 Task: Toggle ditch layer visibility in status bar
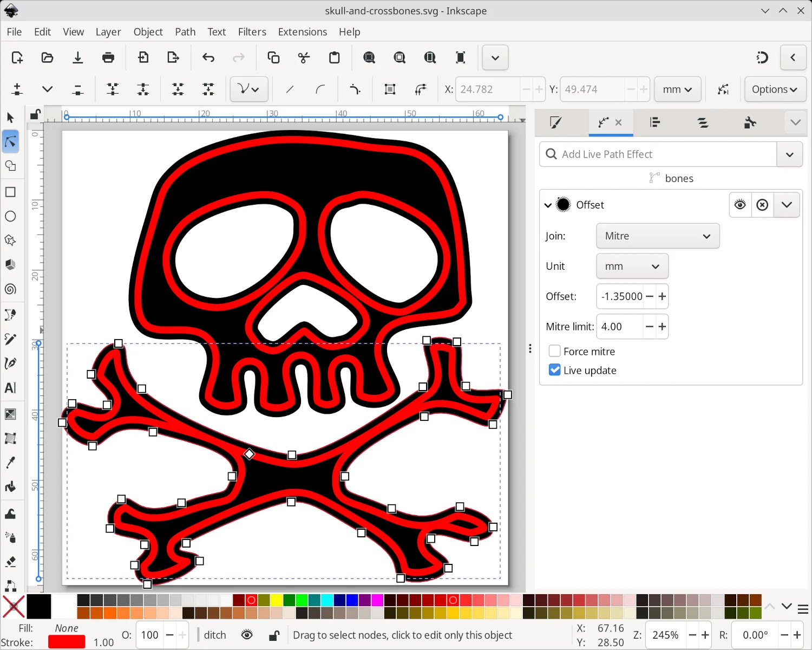[247, 635]
